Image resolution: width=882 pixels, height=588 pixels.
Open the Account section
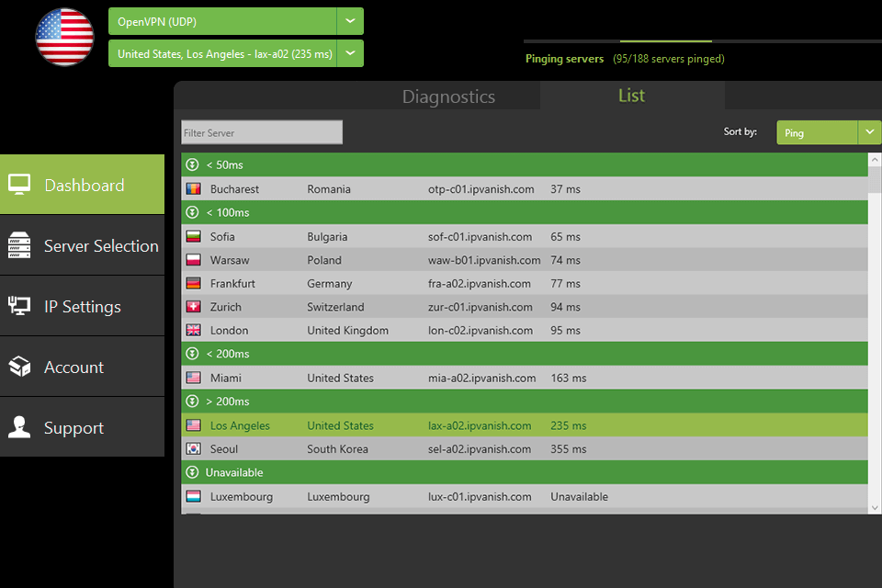(x=82, y=367)
